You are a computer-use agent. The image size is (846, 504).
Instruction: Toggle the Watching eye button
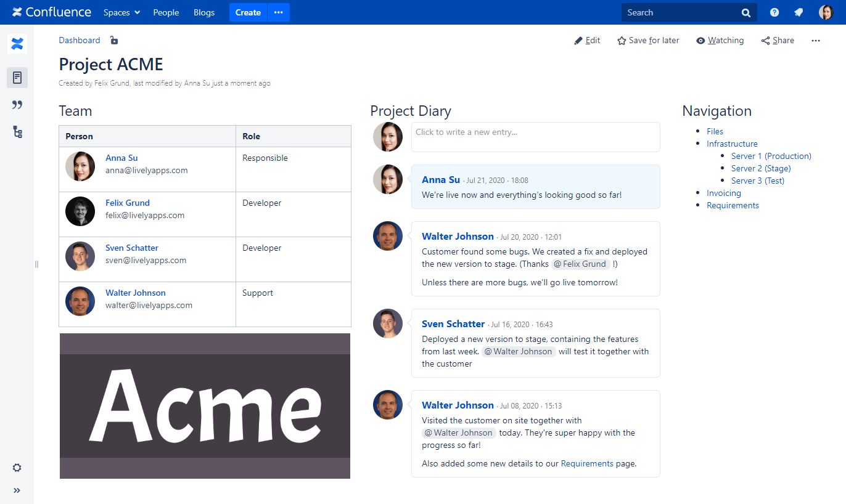pyautogui.click(x=720, y=40)
